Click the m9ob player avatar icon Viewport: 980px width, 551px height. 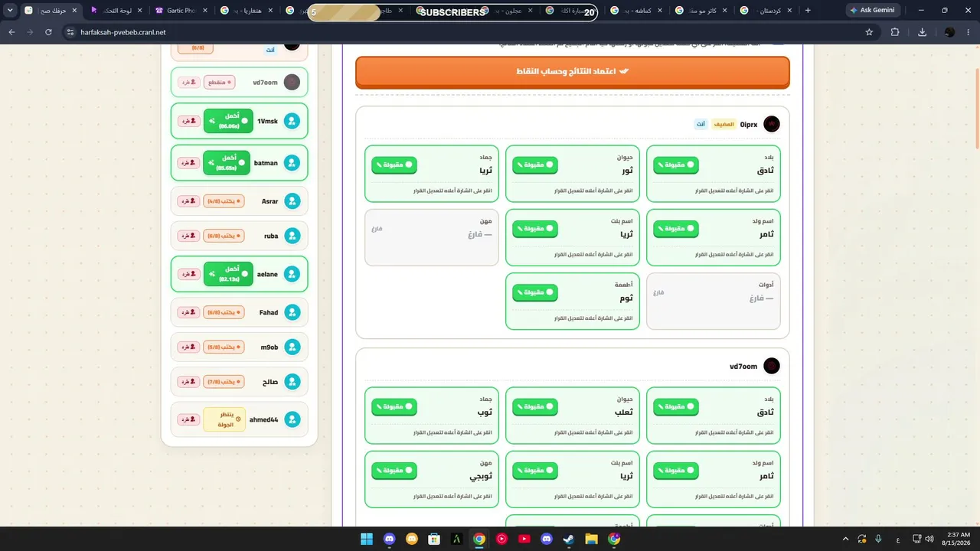click(292, 347)
